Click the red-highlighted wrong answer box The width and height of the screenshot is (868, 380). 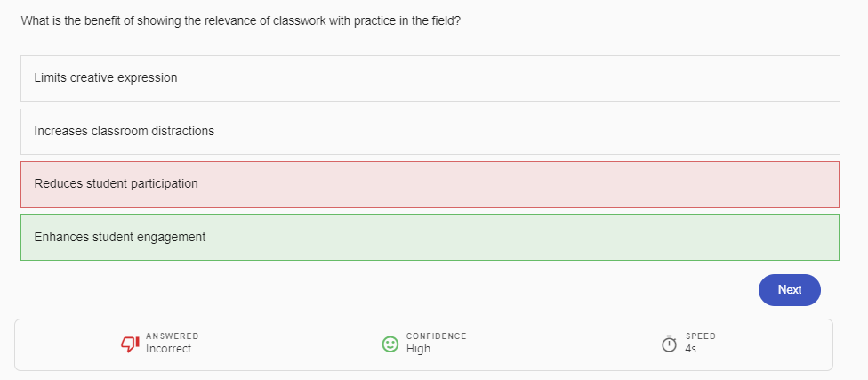tap(430, 184)
